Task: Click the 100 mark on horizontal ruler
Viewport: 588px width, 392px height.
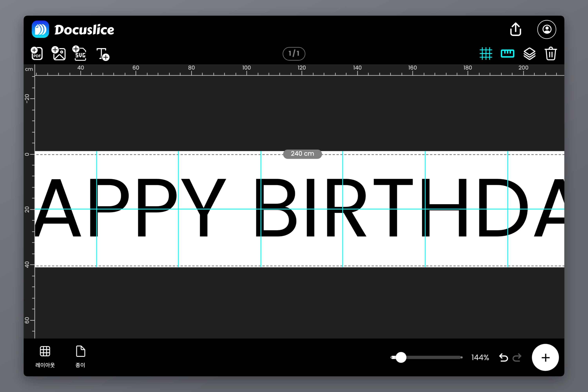Action: [247, 67]
